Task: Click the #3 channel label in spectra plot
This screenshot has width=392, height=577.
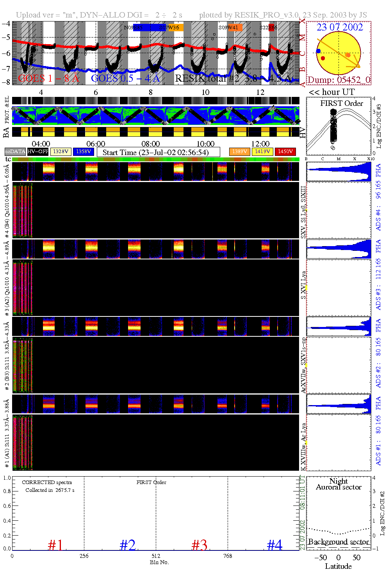Action: 200,545
